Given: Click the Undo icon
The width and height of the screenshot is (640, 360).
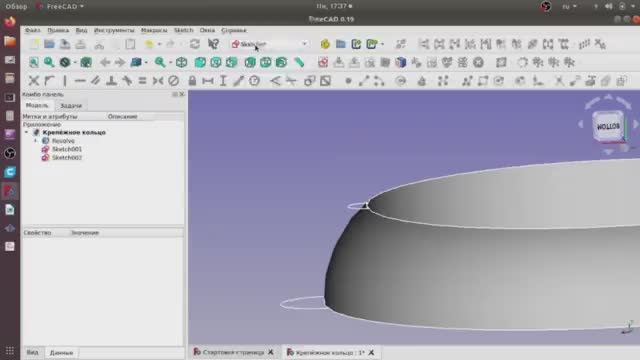Looking at the screenshot, I should pyautogui.click(x=149, y=44).
